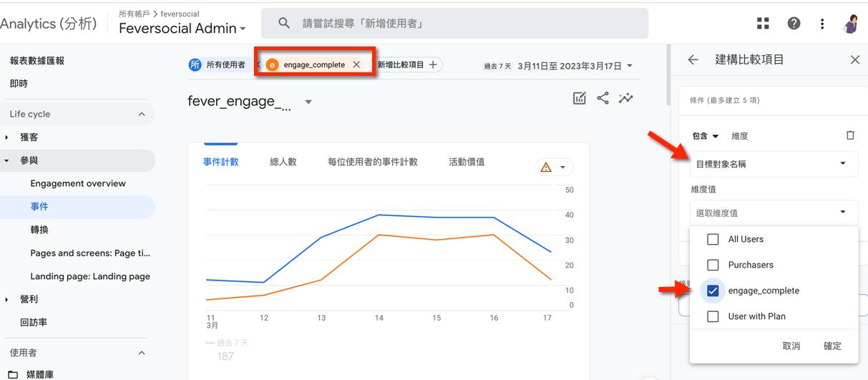The width and height of the screenshot is (868, 380).
Task: Click the customize report pencil icon
Action: [580, 99]
